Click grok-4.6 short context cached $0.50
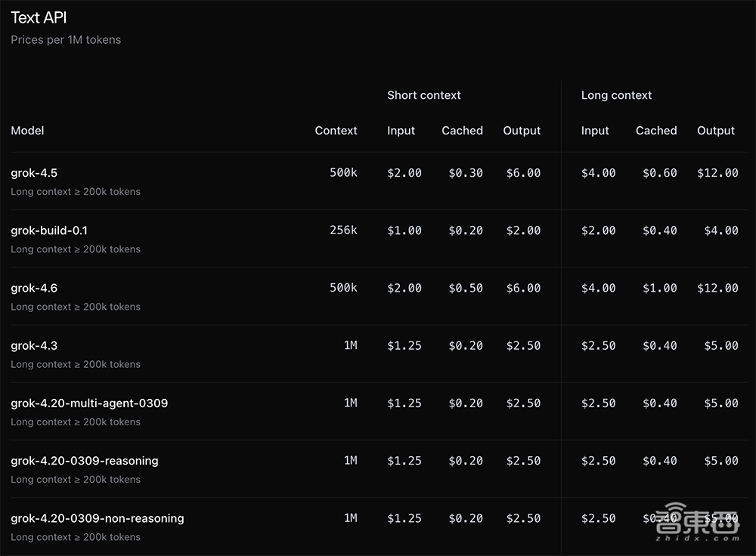The image size is (756, 556). pyautogui.click(x=466, y=288)
